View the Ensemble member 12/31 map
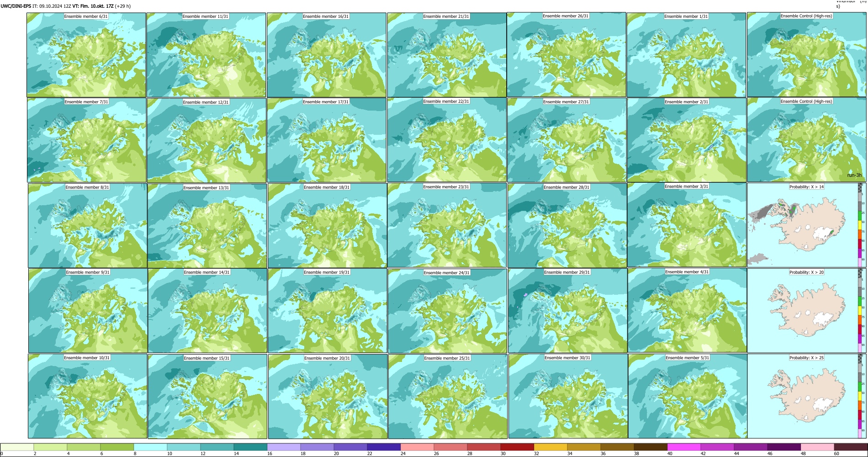The image size is (868, 457). pos(206,140)
